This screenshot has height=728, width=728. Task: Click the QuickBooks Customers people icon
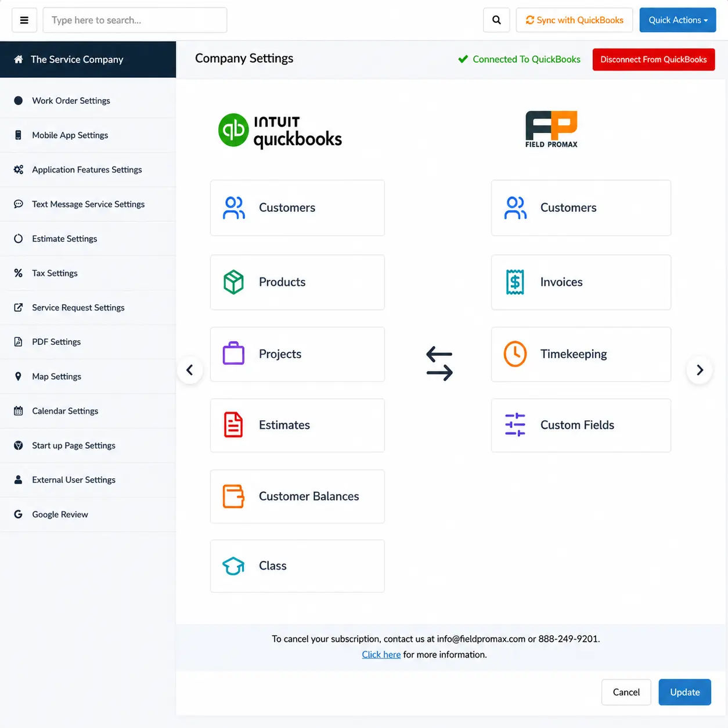coord(234,208)
